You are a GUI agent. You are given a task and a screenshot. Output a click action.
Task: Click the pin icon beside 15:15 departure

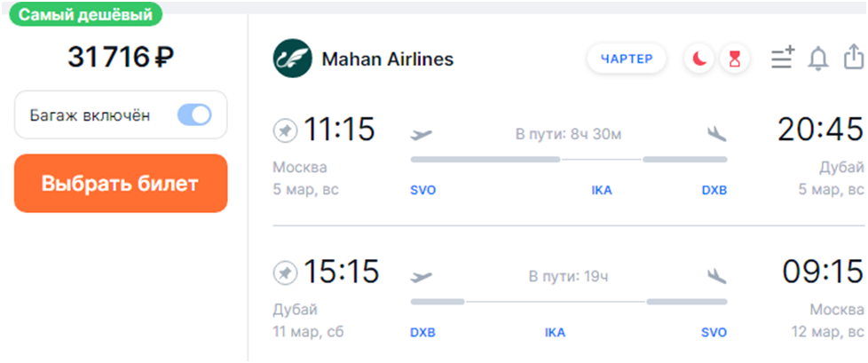[285, 272]
